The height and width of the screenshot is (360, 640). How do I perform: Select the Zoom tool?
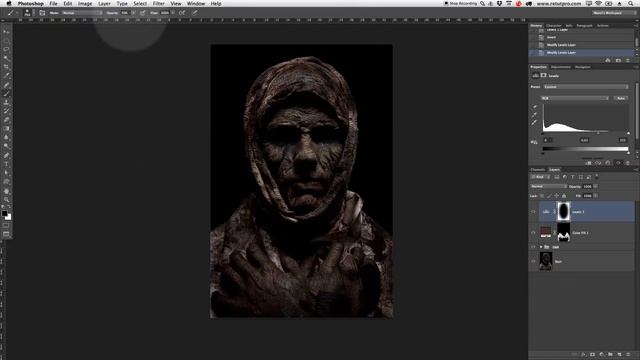(x=6, y=200)
